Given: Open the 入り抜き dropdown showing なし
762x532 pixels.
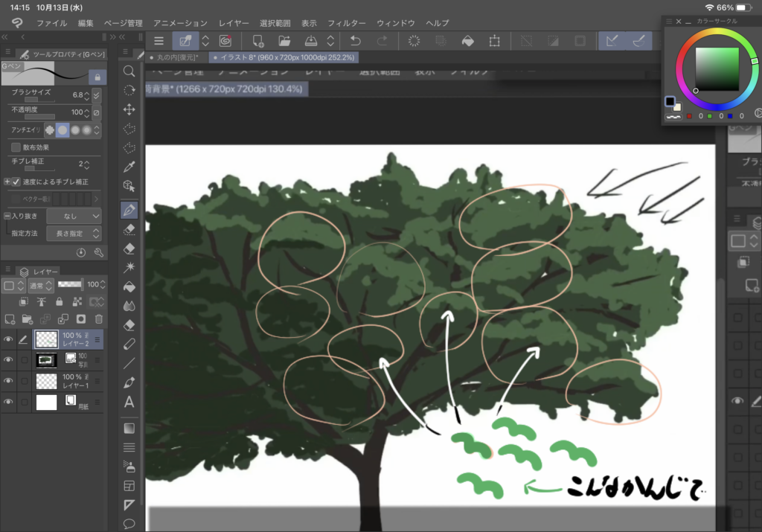Looking at the screenshot, I should click(x=74, y=216).
